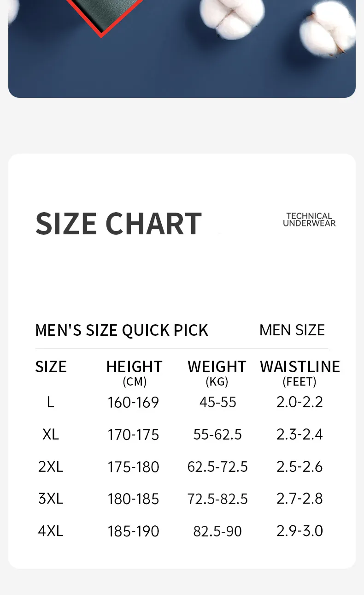Click the HEIGHT column header
Viewport: 364px width, 595px height.
pos(134,367)
